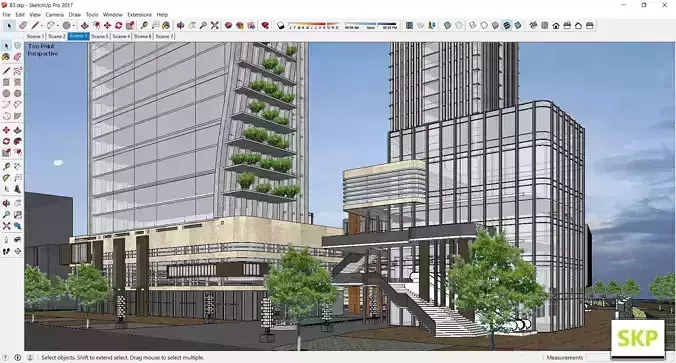Viewport: 676px width, 363px height.
Task: Open the Edit menu
Action: click(x=20, y=15)
